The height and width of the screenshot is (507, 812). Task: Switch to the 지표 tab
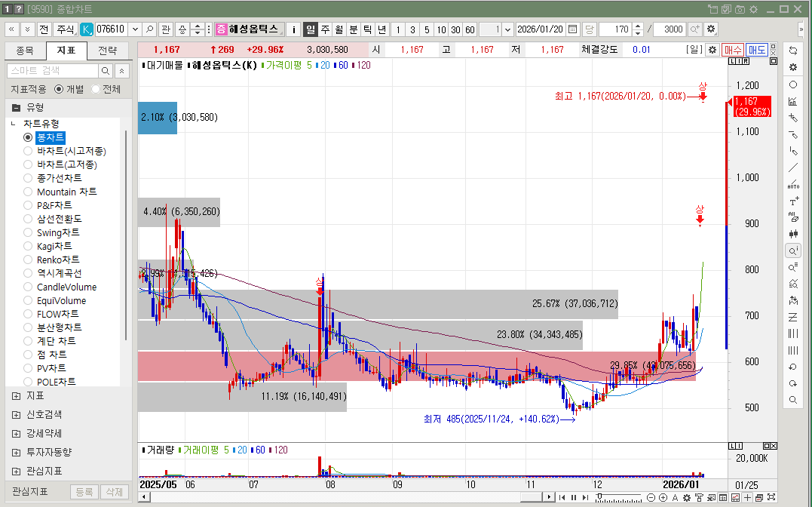point(66,51)
